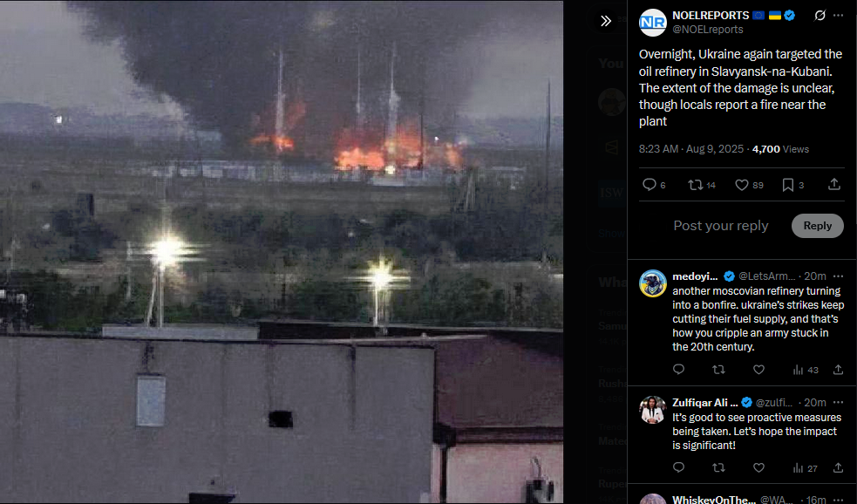Click the reply bubble showing 6 replies

654,185
